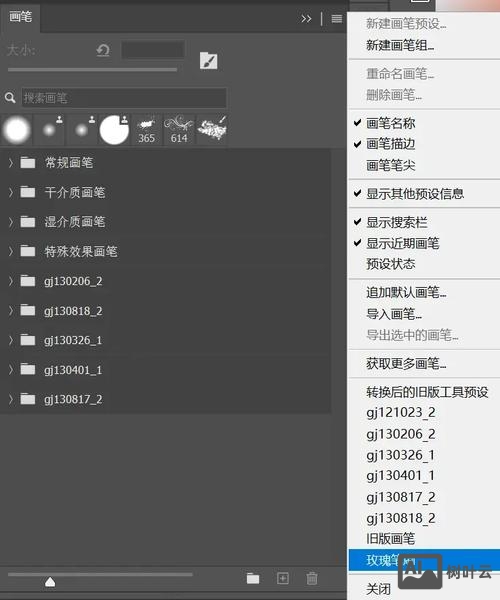Select the hard round white recent brush
The height and width of the screenshot is (600, 500).
point(114,130)
